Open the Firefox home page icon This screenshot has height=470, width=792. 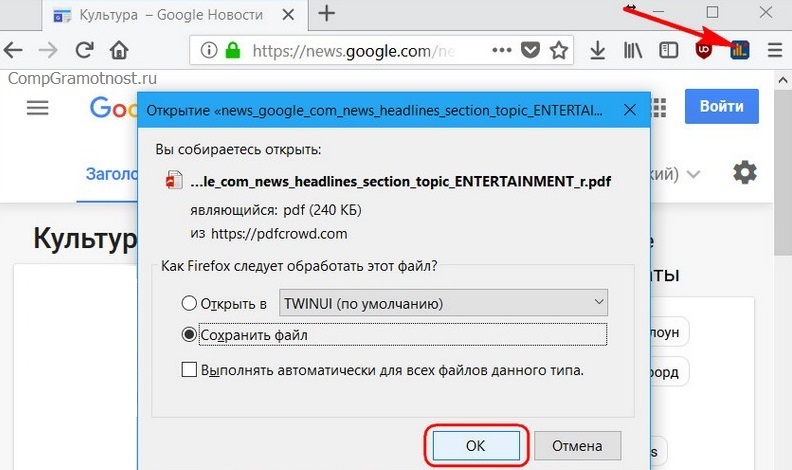pos(119,50)
